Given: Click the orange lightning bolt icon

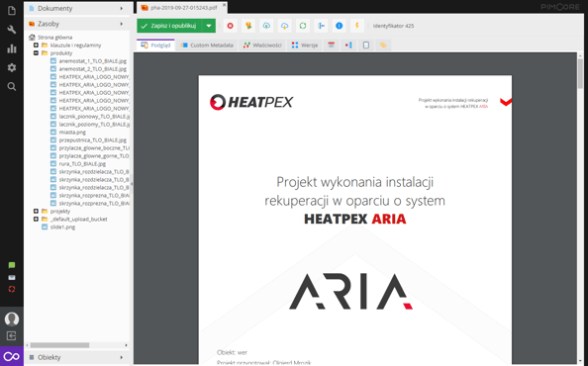Looking at the screenshot, I should (357, 26).
